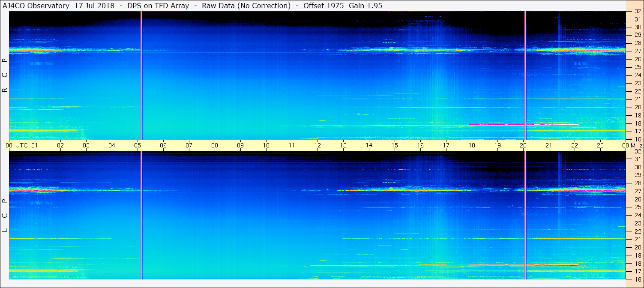Click the 17 hour tick on time axis

[x=446, y=145]
